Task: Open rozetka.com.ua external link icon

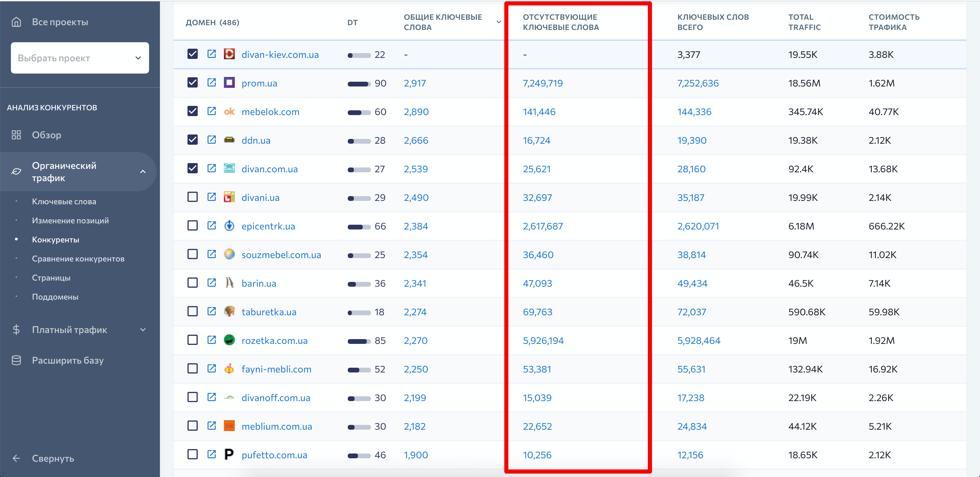Action: pos(212,340)
